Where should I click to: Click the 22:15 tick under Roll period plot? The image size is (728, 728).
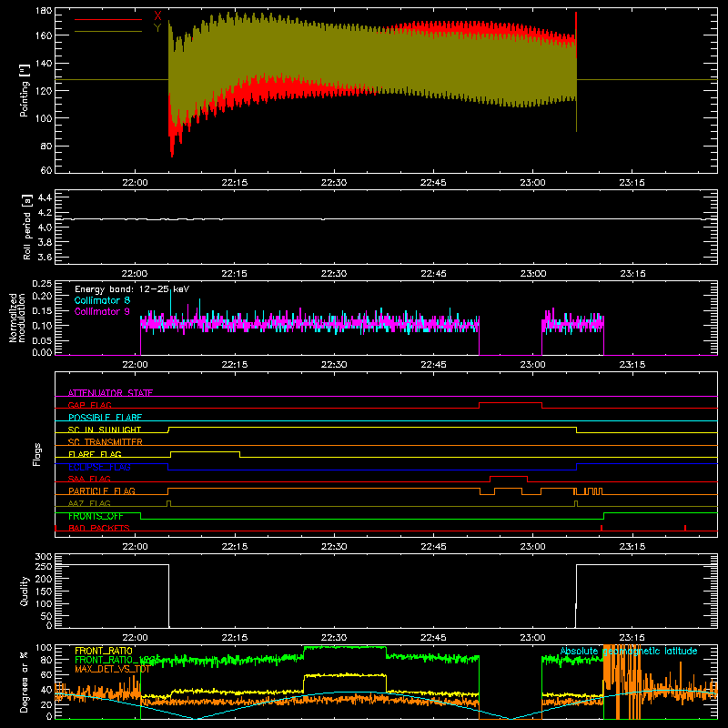pyautogui.click(x=235, y=274)
